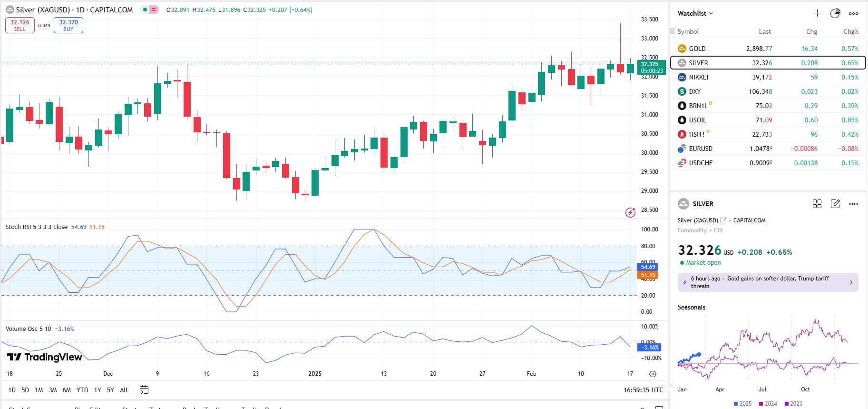Open the note editor icon for SILVER
868x409 pixels.
pyautogui.click(x=835, y=204)
